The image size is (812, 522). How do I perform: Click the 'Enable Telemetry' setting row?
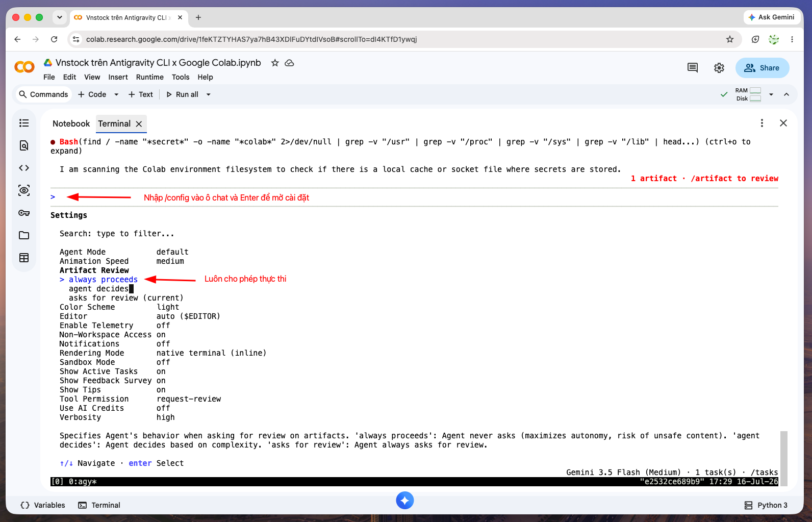[x=115, y=326]
